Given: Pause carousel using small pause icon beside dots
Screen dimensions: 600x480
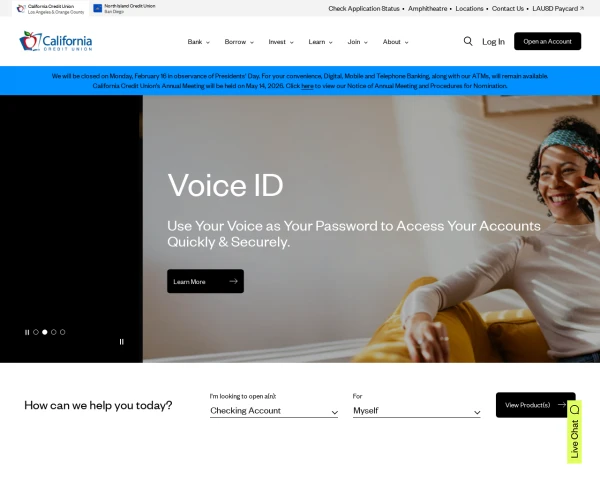Looking at the screenshot, I should 27,332.
